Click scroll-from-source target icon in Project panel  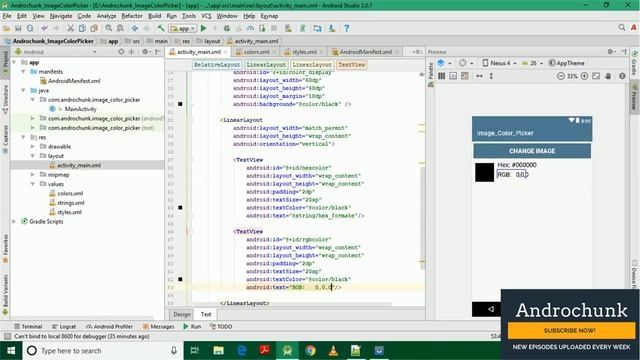121,52
